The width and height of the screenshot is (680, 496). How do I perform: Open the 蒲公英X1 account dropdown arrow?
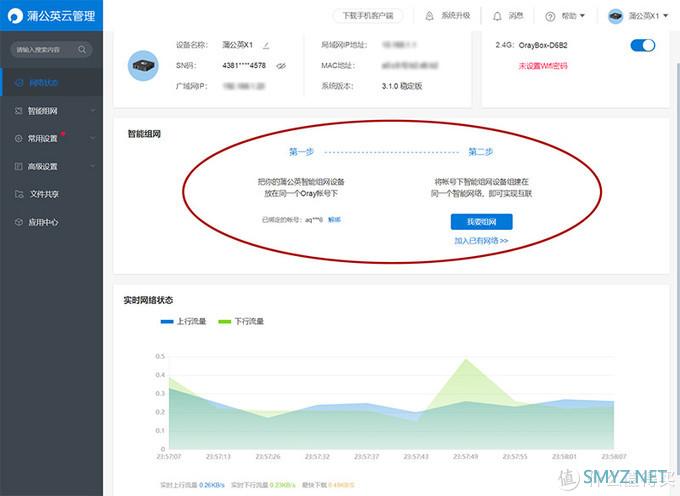coord(666,16)
